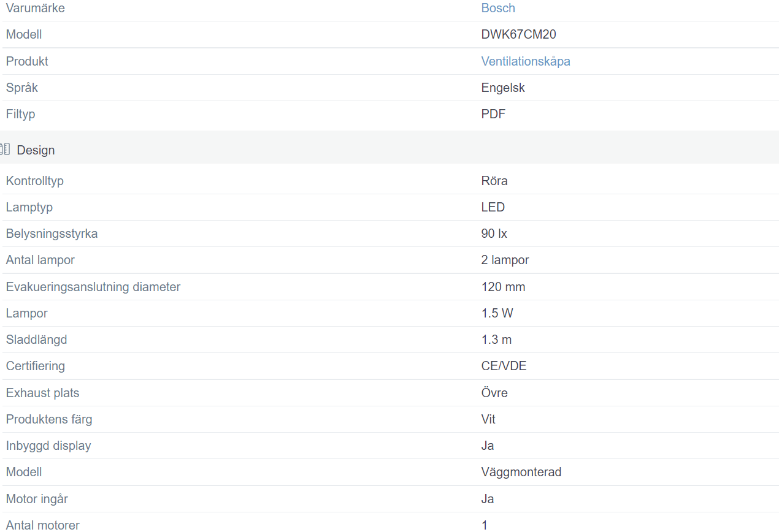Click the Exhaust plats label

point(43,393)
